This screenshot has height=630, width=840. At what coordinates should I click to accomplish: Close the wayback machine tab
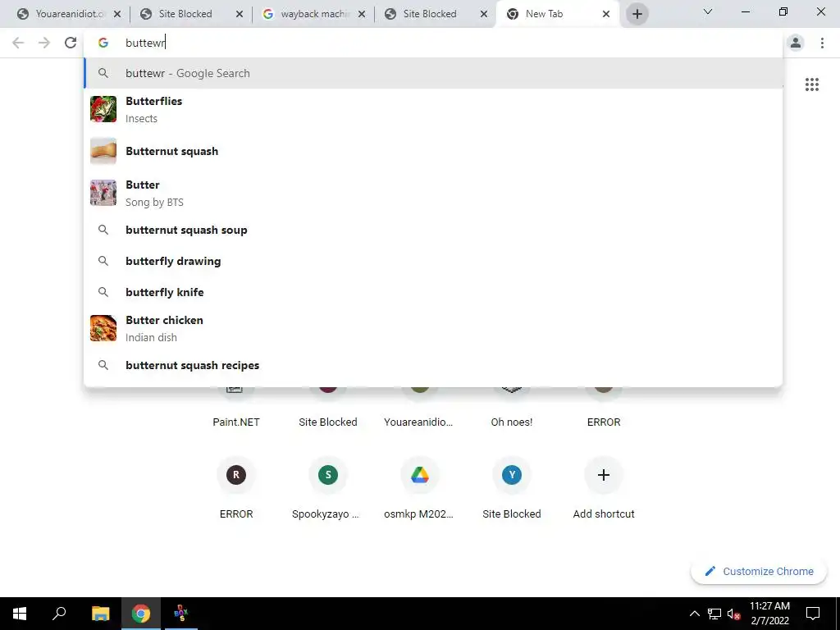(362, 14)
